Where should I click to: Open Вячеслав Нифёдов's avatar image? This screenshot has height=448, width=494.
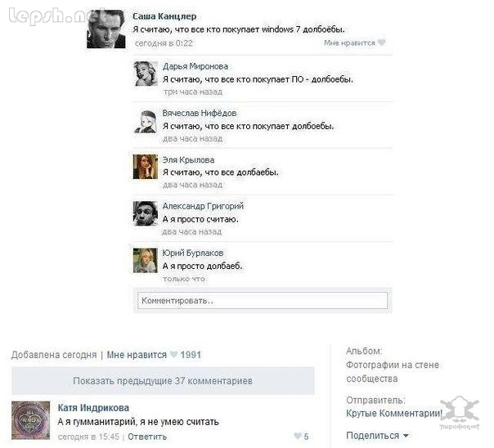[x=146, y=121]
